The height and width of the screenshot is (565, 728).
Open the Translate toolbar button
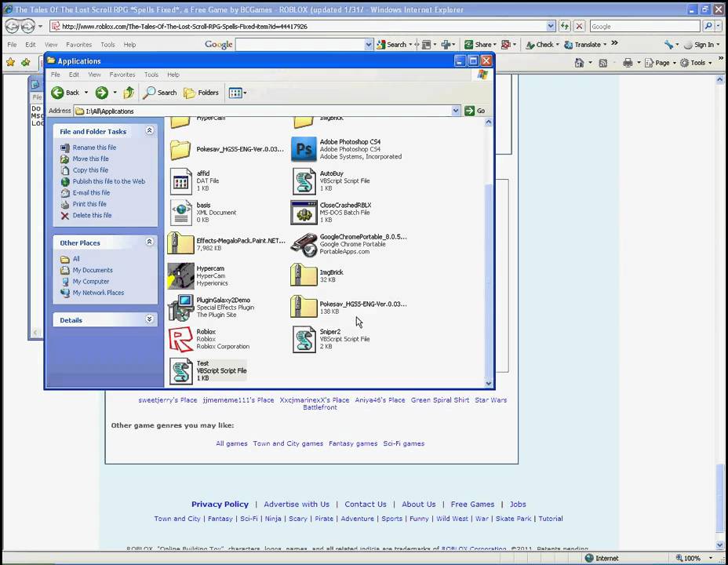[x=583, y=45]
